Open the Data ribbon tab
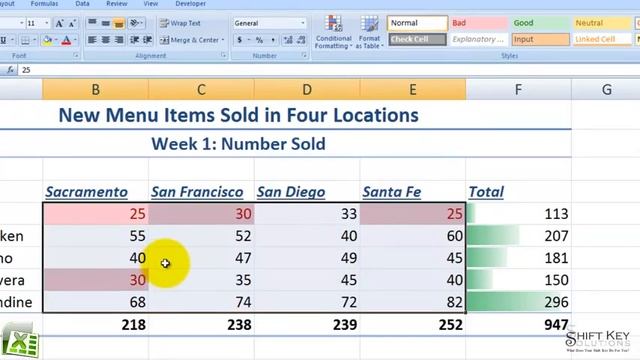Image resolution: width=640 pixels, height=360 pixels. tap(82, 4)
